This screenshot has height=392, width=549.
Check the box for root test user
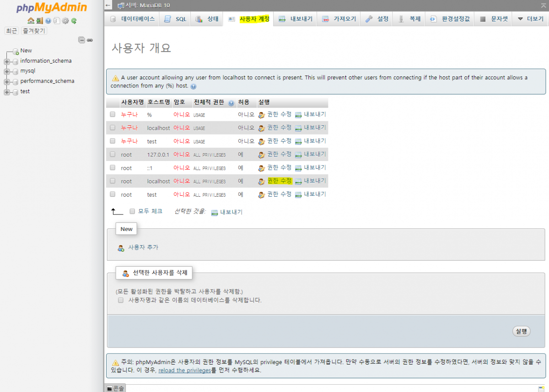(x=113, y=194)
